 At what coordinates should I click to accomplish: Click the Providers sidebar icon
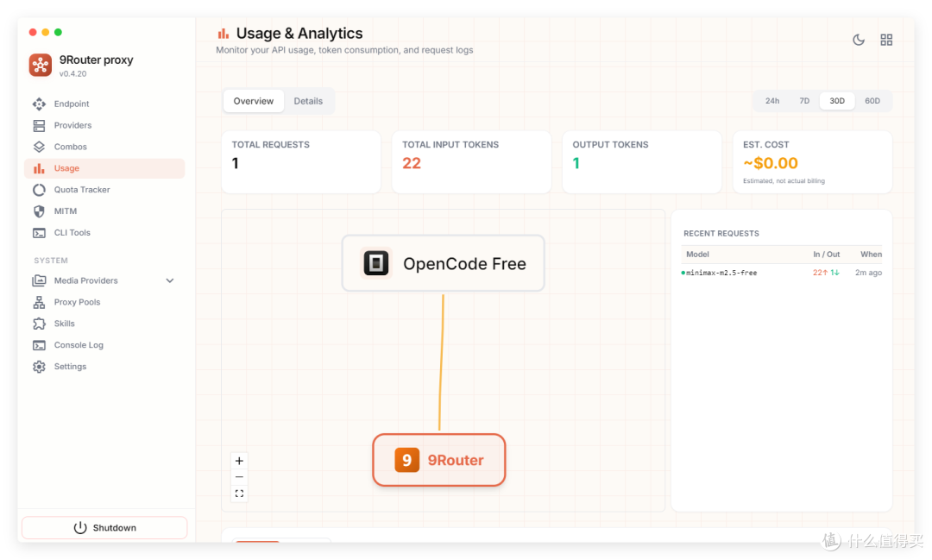tap(39, 125)
